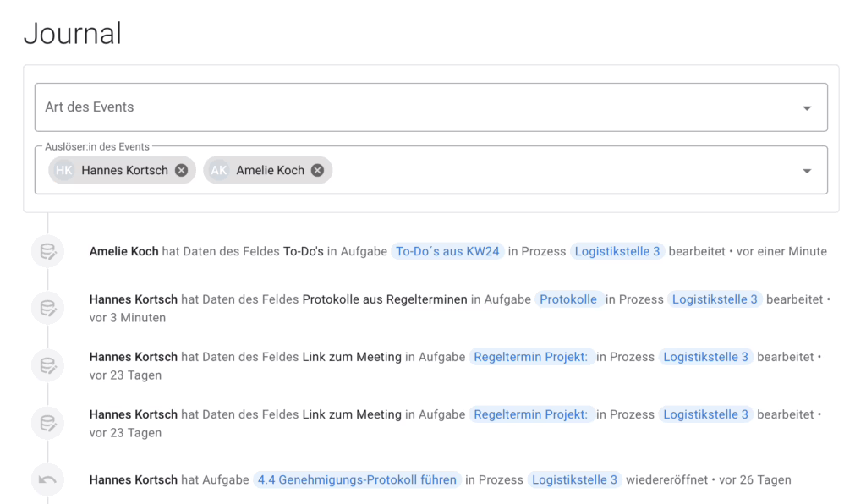Screen dimensions: 866x504
Task: Open Logistikstelle 3 in the reopened task entry
Action: [x=574, y=480]
